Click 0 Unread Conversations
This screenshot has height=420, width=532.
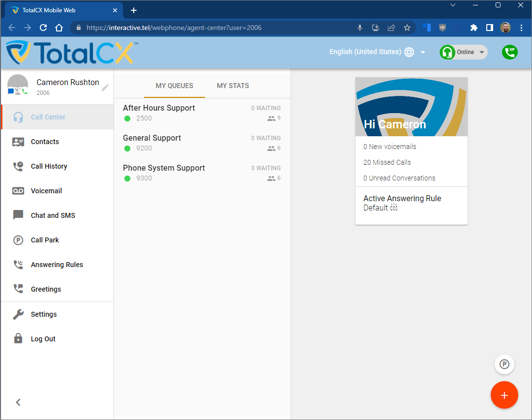[399, 178]
